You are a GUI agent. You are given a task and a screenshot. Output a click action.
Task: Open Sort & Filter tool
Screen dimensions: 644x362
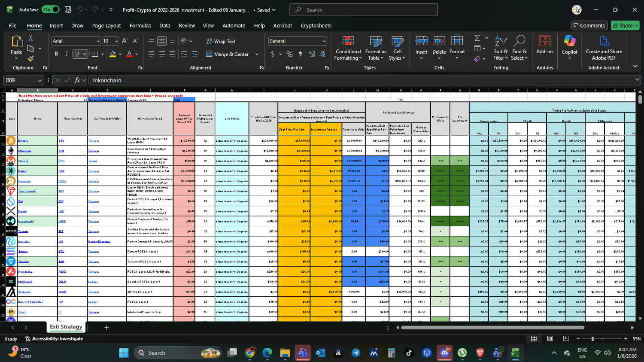coord(501,48)
